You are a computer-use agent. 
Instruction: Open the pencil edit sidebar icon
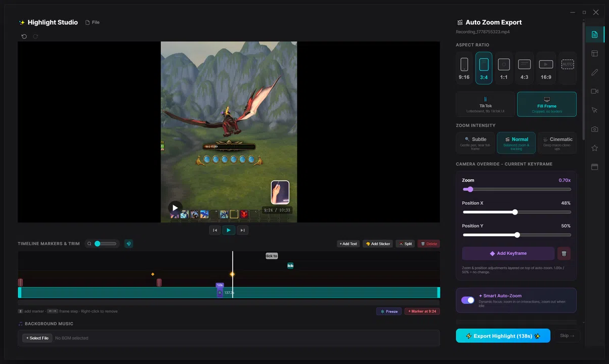coord(594,72)
